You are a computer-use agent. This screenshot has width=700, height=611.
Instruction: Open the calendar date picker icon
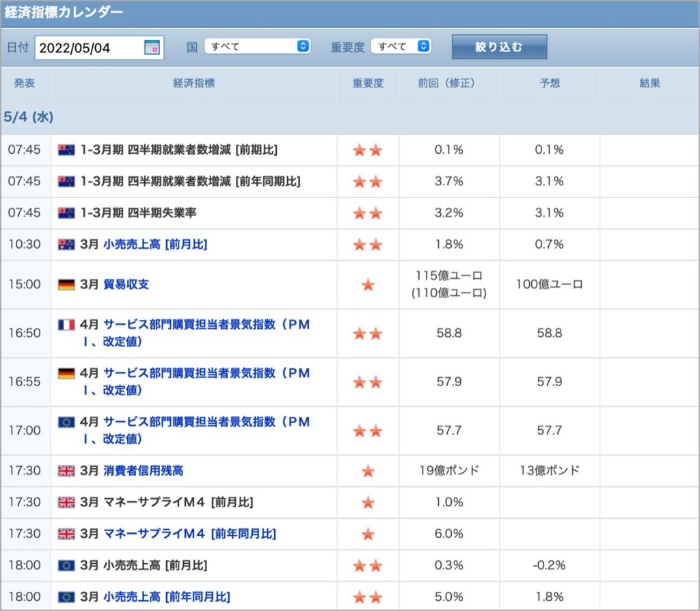(x=152, y=47)
